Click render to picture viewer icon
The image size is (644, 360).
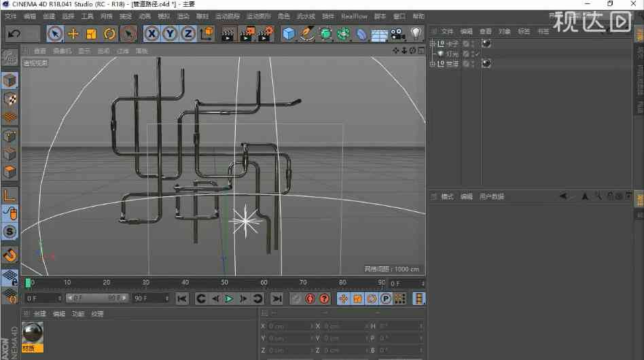[x=247, y=34]
